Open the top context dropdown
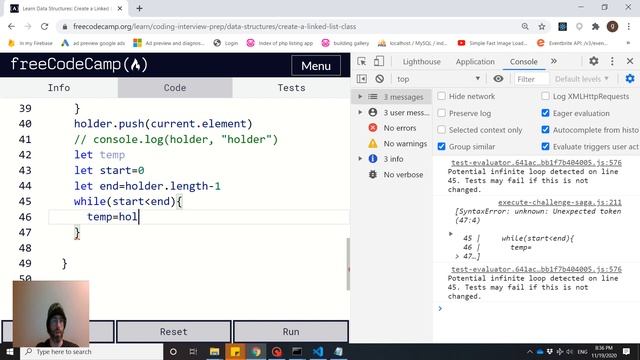This screenshot has width=640, height=360. [x=439, y=79]
